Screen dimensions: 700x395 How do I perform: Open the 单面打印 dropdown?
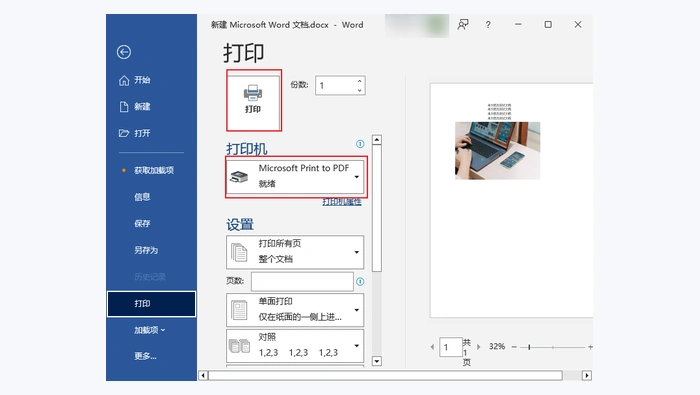(295, 310)
